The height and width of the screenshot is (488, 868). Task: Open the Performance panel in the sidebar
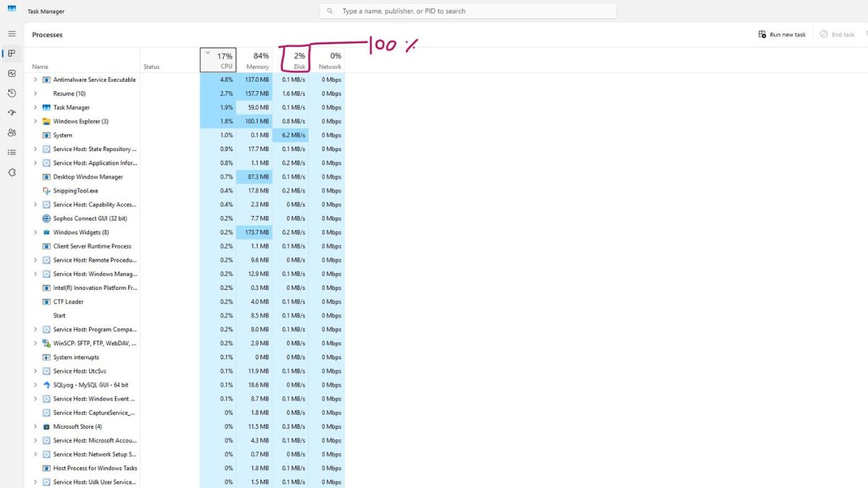(x=12, y=73)
